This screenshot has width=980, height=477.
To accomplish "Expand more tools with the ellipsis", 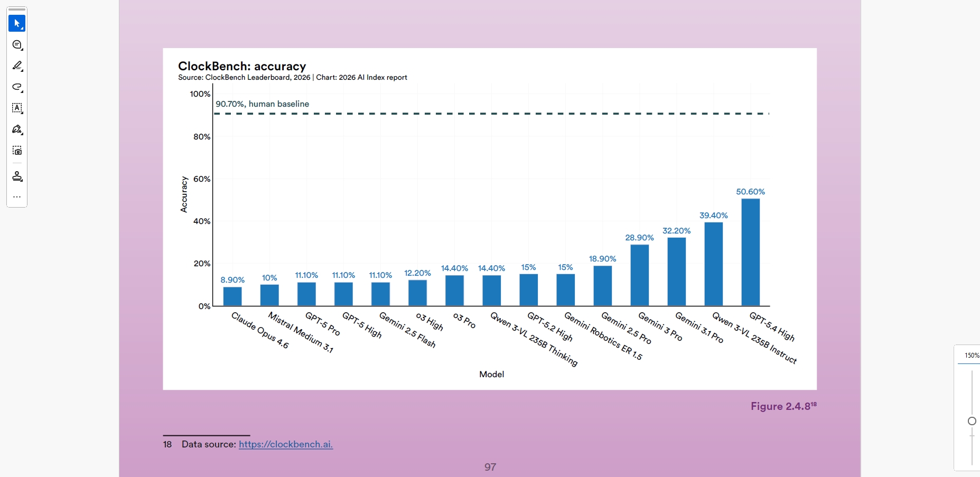I will [x=17, y=197].
